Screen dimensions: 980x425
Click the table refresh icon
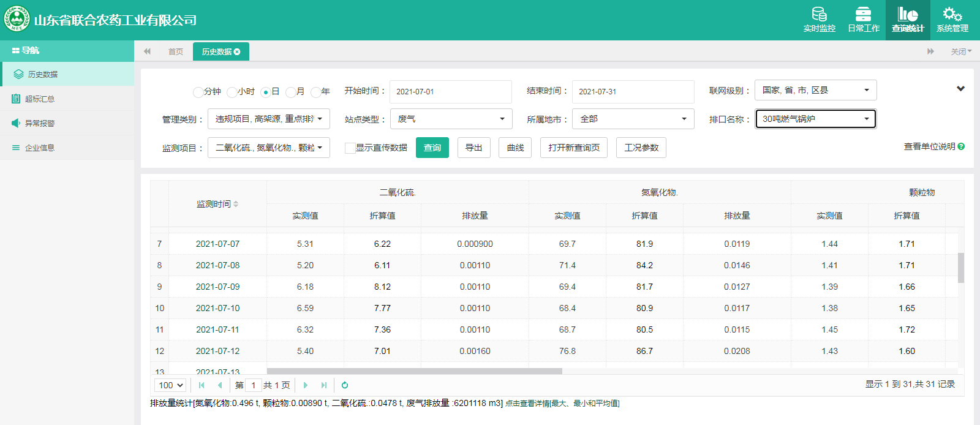(x=345, y=385)
